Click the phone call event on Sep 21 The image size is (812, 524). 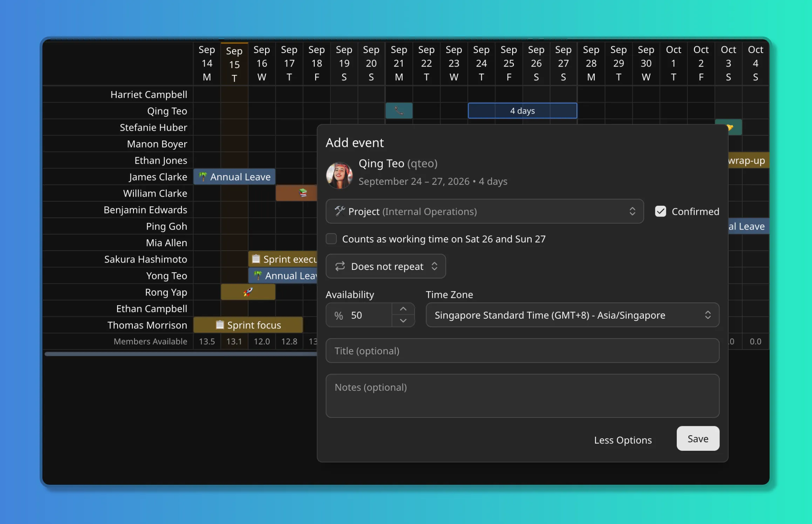[399, 111]
